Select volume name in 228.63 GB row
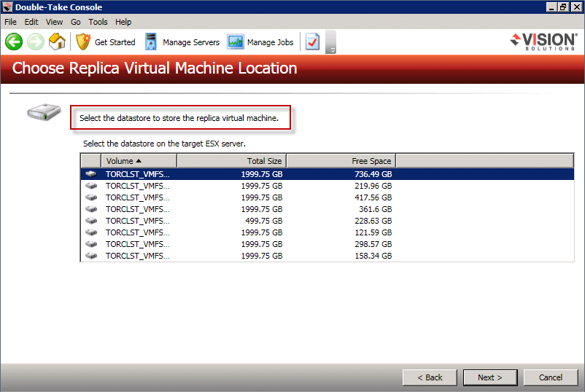Image resolution: width=585 pixels, height=392 pixels. pyautogui.click(x=137, y=221)
